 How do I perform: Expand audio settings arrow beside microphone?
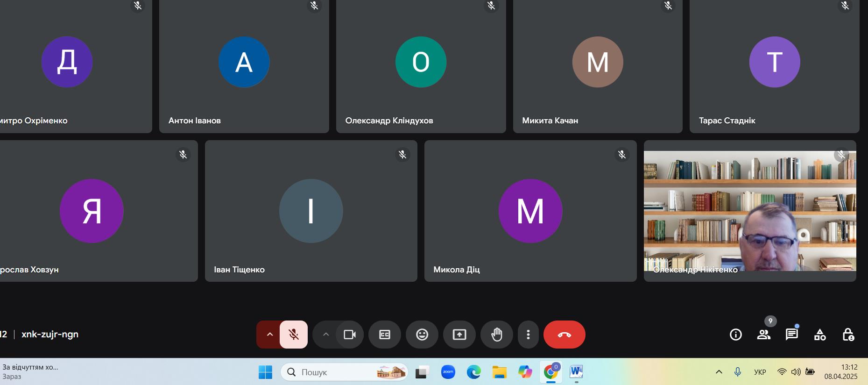pyautogui.click(x=269, y=335)
